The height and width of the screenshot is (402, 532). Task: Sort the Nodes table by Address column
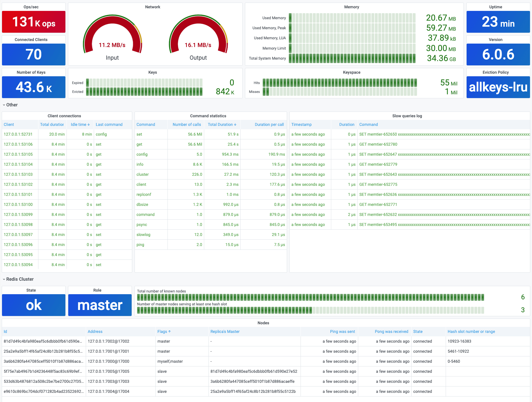(x=95, y=331)
